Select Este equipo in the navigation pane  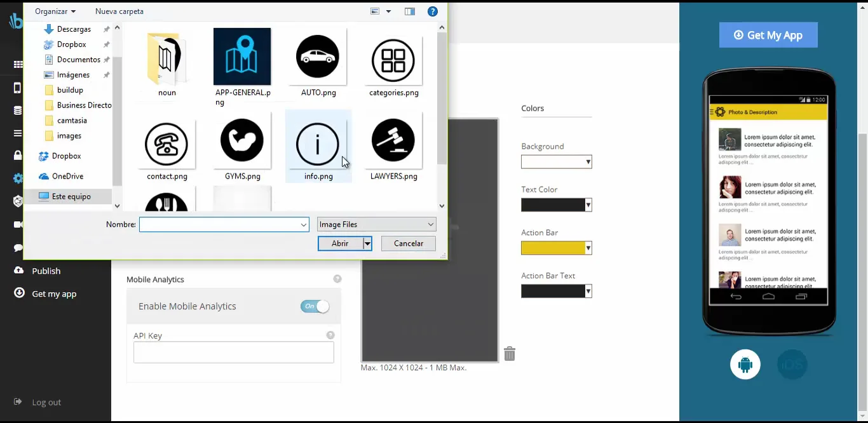tap(71, 197)
